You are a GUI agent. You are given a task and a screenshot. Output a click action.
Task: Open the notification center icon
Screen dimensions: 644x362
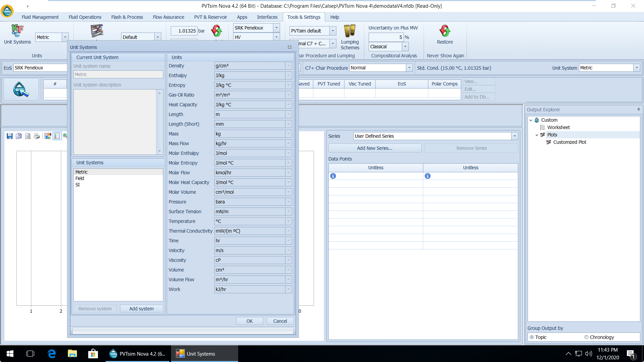pyautogui.click(x=631, y=354)
